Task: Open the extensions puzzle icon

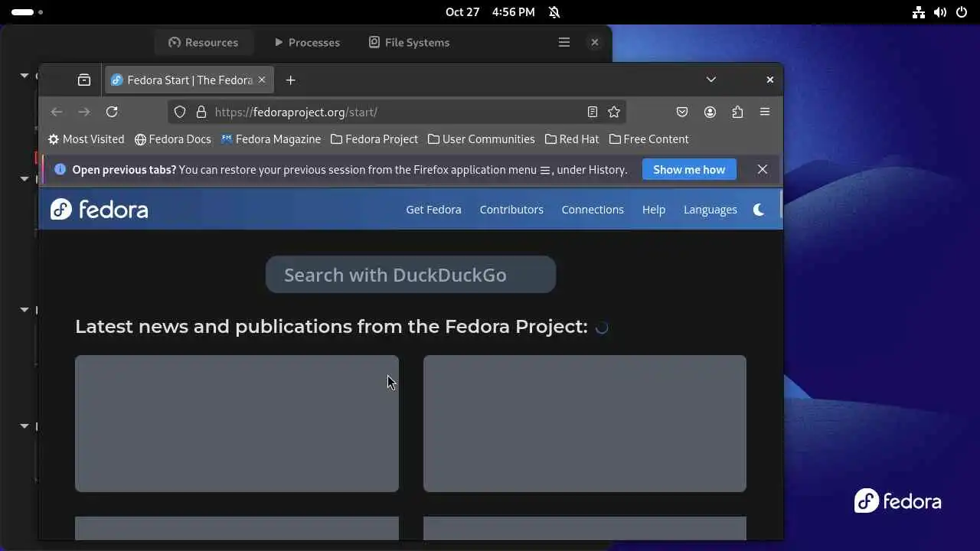Action: pos(737,112)
